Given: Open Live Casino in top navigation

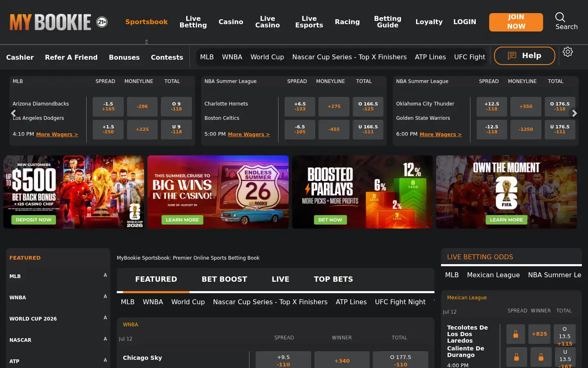Looking at the screenshot, I should tap(267, 22).
